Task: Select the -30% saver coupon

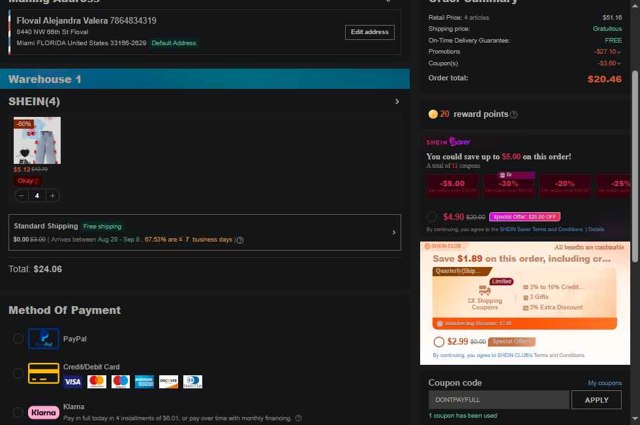Action: 509,186
